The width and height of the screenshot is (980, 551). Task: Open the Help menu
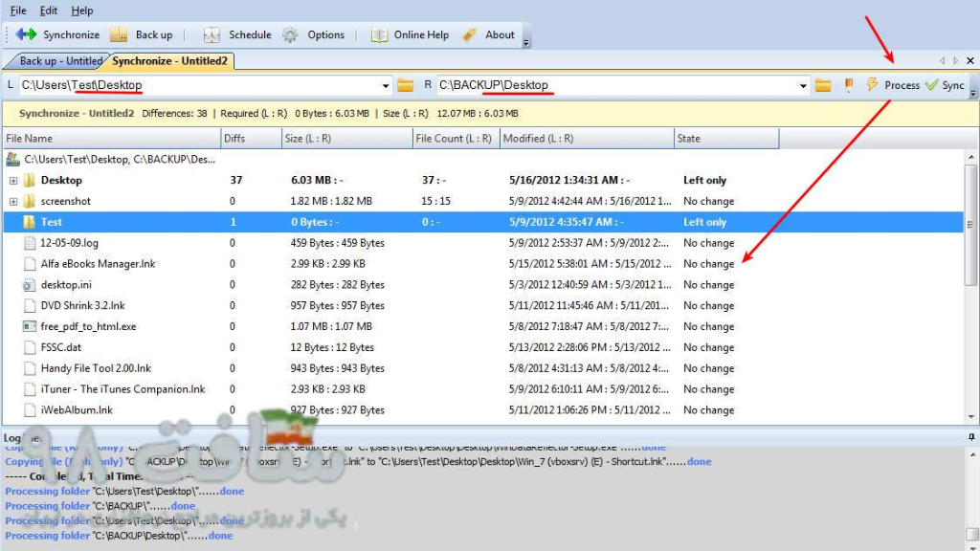pos(82,11)
